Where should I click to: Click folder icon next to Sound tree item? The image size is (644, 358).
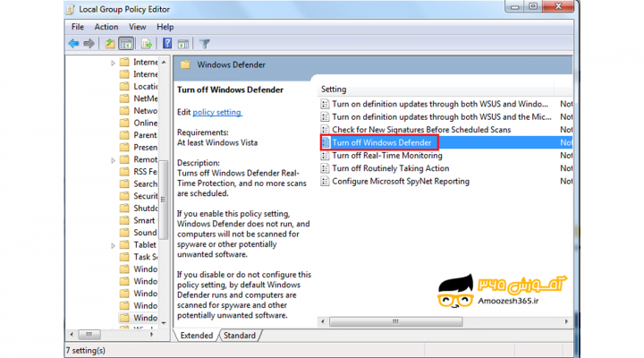pyautogui.click(x=124, y=232)
